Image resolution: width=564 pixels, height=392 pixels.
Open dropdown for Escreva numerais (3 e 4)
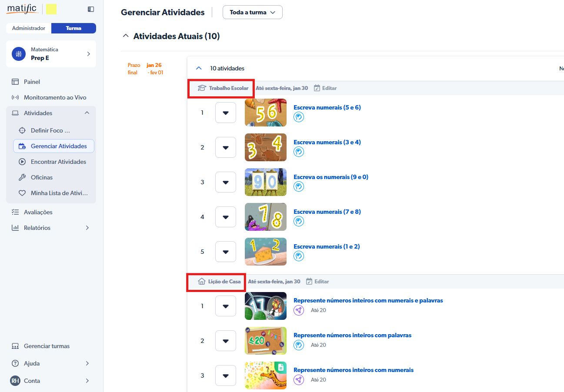point(226,147)
